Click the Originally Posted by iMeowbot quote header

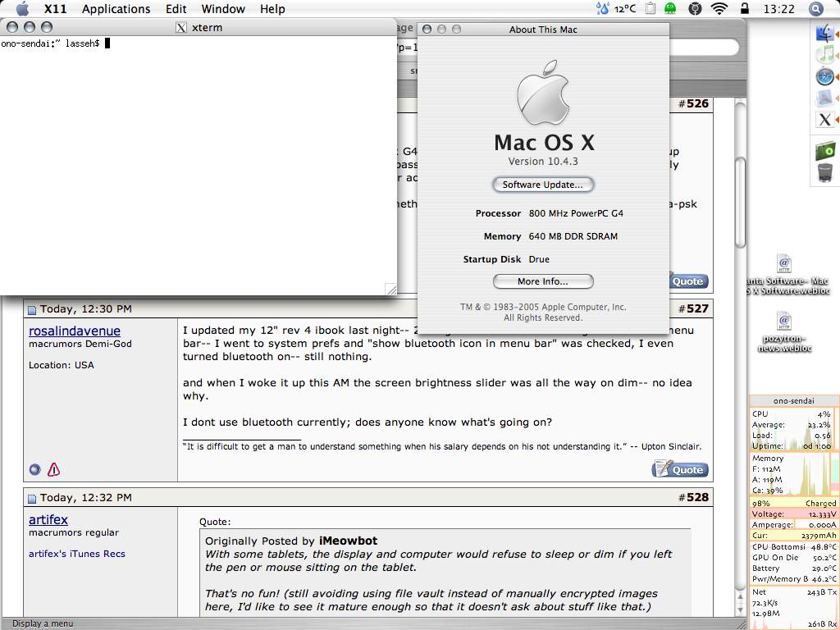pos(291,541)
